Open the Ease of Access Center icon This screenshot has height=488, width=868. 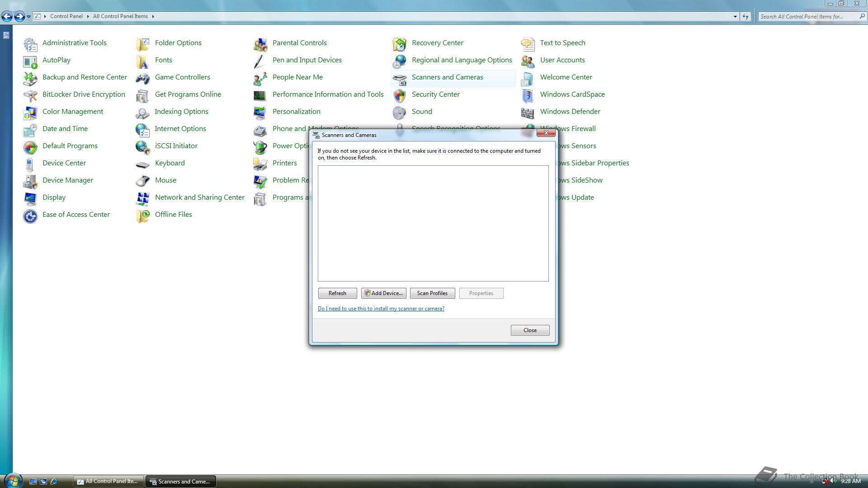click(x=30, y=216)
